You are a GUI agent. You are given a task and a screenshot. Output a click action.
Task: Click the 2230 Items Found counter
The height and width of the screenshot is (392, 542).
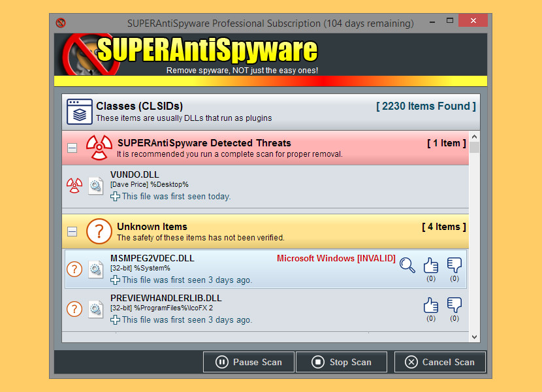pos(426,106)
